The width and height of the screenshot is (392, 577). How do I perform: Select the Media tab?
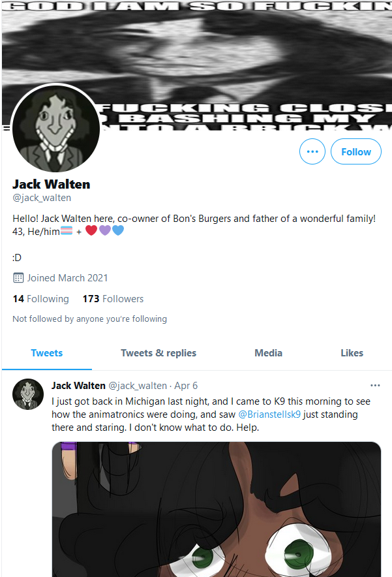(269, 353)
